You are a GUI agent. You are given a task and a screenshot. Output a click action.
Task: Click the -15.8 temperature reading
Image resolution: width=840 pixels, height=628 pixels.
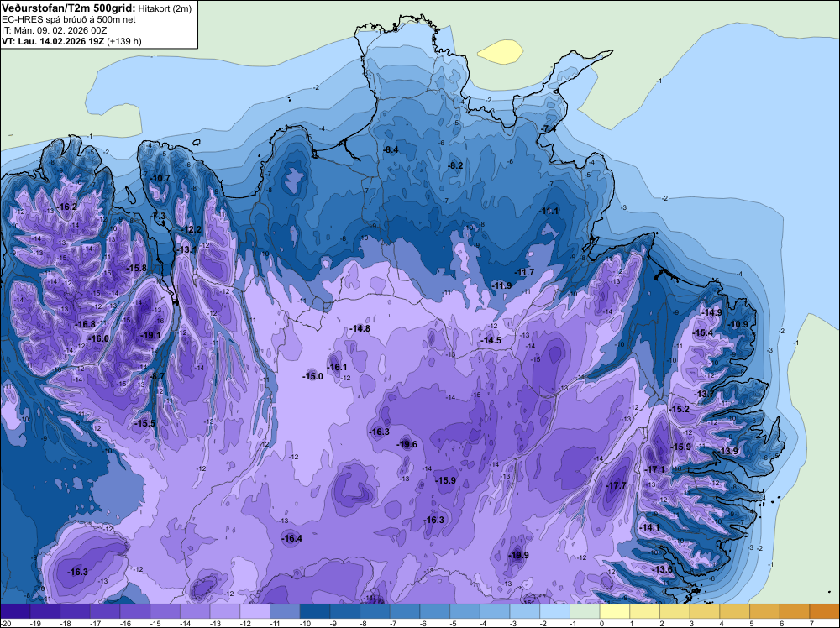coord(137,268)
